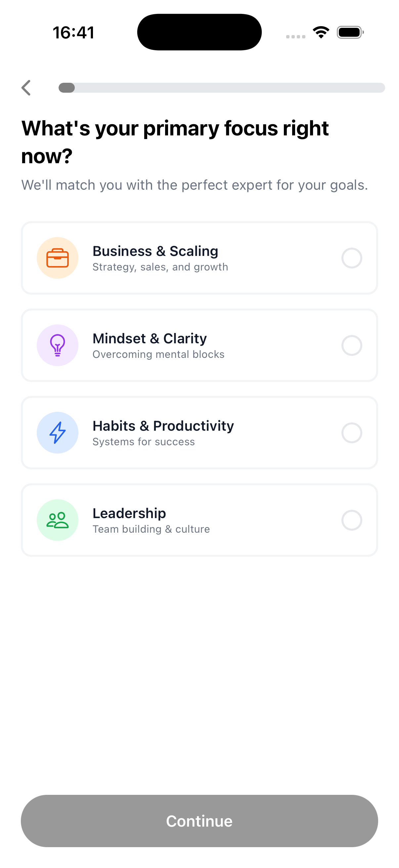399x868 pixels.
Task: Tap the Overcoming mental blocks subtitle
Action: coord(158,354)
